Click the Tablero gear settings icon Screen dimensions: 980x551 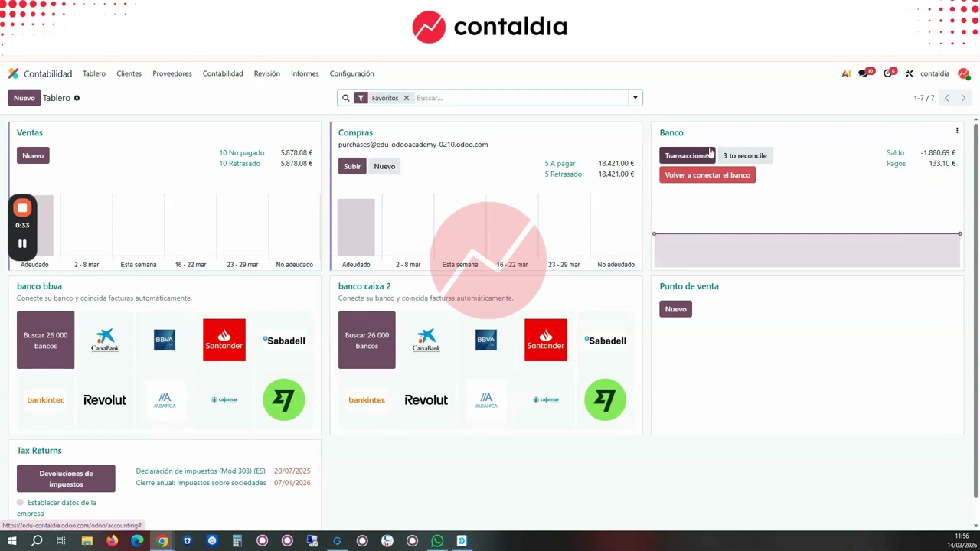pos(77,98)
